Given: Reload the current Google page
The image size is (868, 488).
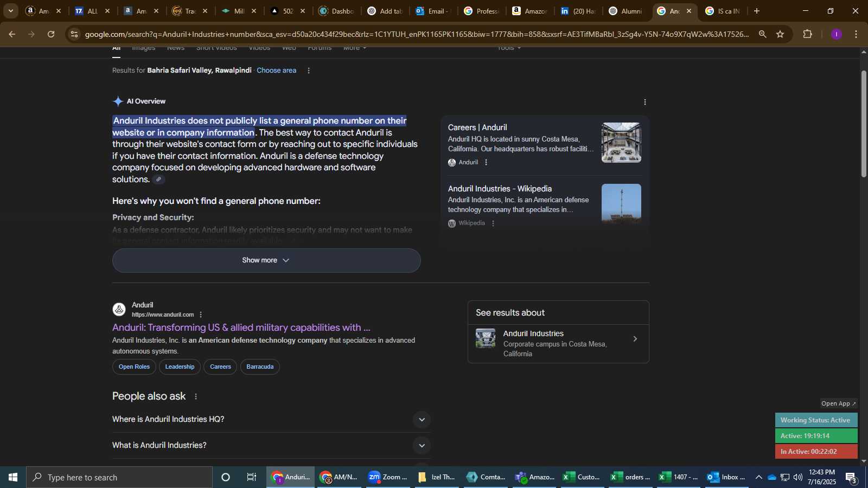Looking at the screenshot, I should pos(51,34).
